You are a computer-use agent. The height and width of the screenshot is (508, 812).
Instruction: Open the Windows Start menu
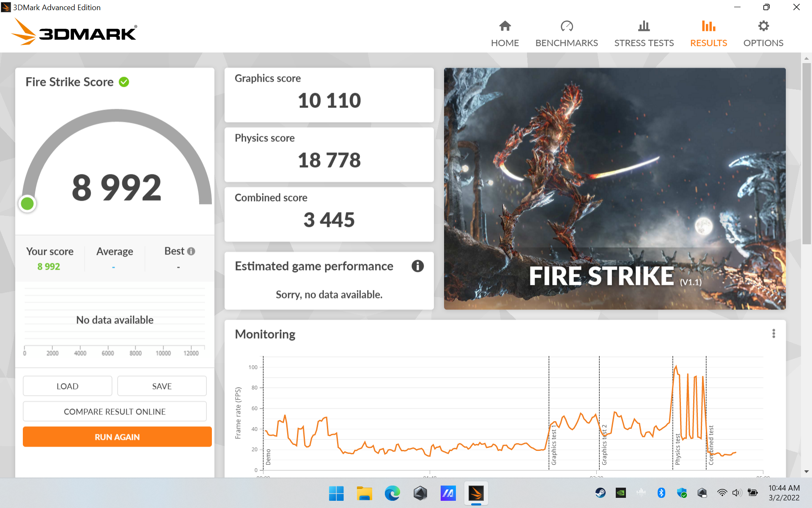(336, 493)
